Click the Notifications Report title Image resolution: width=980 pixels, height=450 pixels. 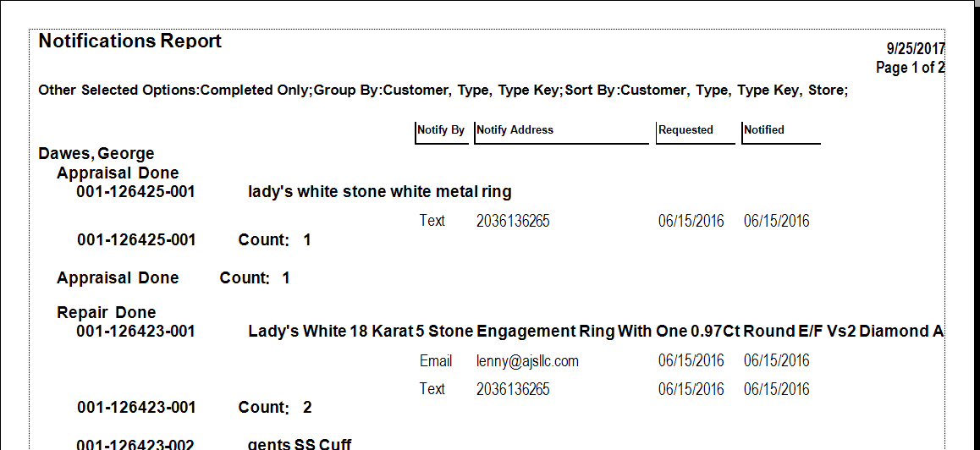tap(130, 41)
